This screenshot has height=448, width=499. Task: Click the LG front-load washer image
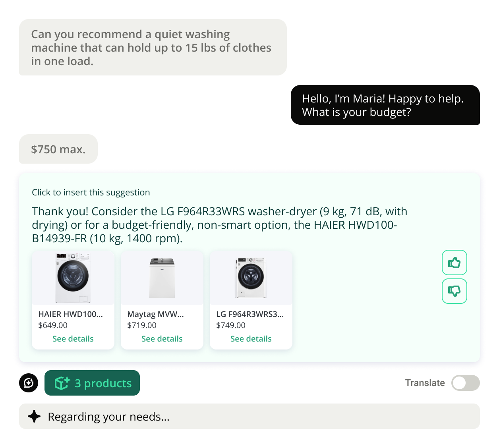pos(251,277)
